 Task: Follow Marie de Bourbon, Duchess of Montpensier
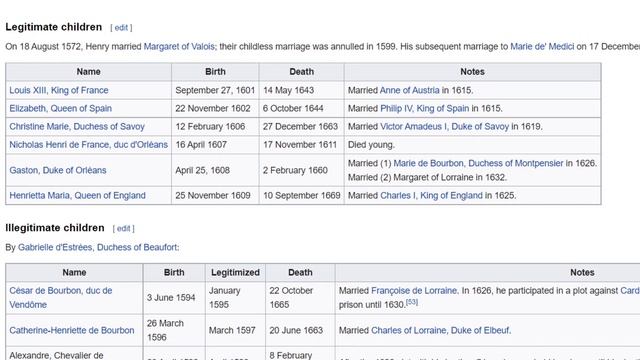(478, 163)
